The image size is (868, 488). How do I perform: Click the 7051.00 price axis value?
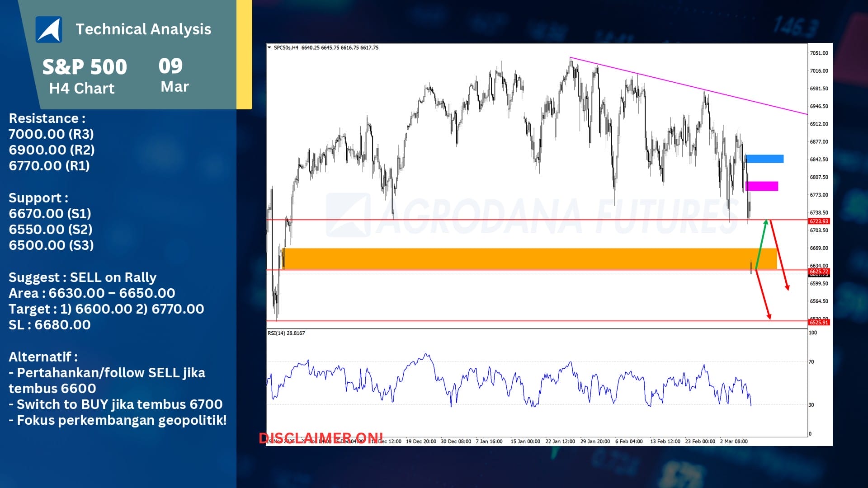(819, 53)
